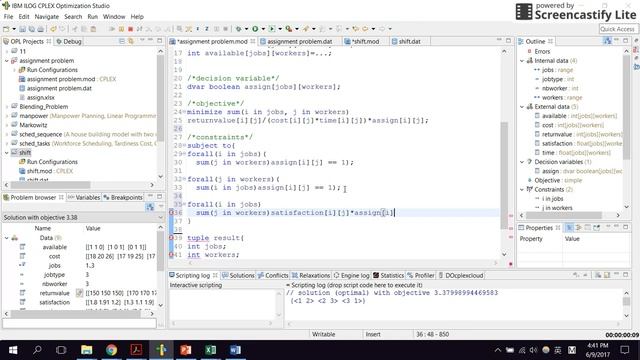640x360 pixels.
Task: Switch to the Variables tab
Action: click(x=84, y=197)
